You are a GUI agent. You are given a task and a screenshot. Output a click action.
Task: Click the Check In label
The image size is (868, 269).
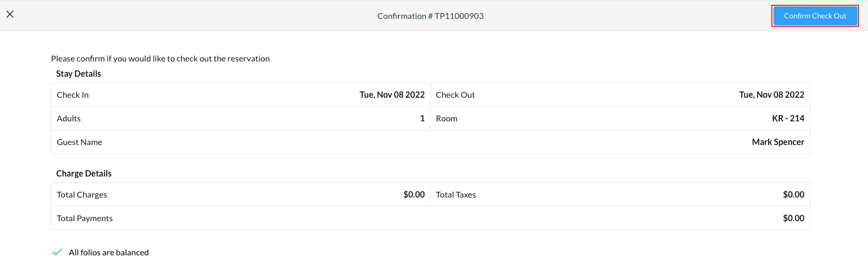click(73, 95)
